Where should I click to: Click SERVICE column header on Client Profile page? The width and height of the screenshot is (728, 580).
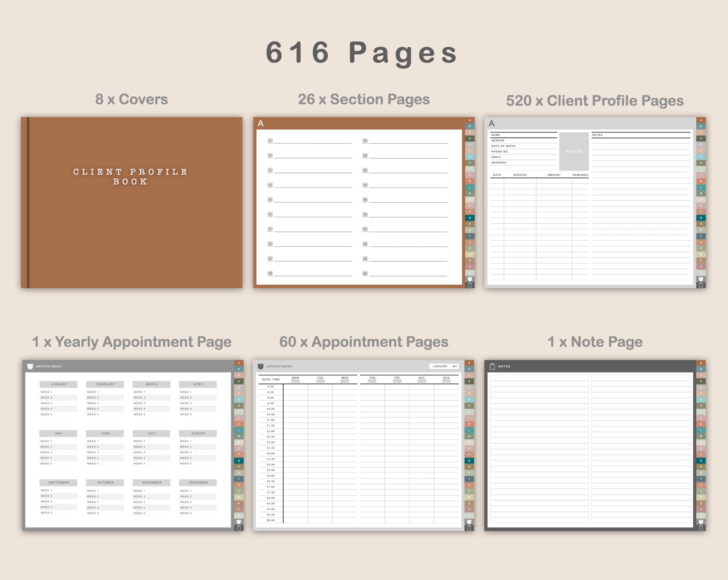click(x=520, y=175)
